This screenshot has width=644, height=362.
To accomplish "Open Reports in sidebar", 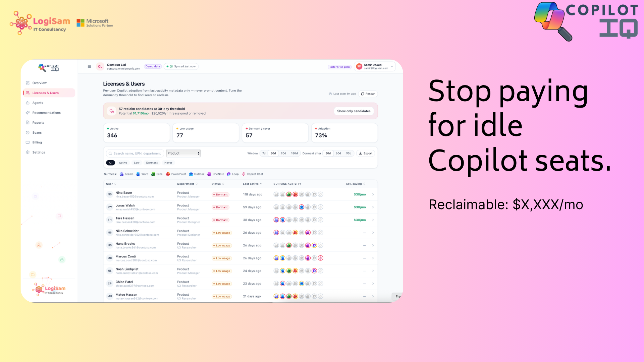I will click(49, 123).
